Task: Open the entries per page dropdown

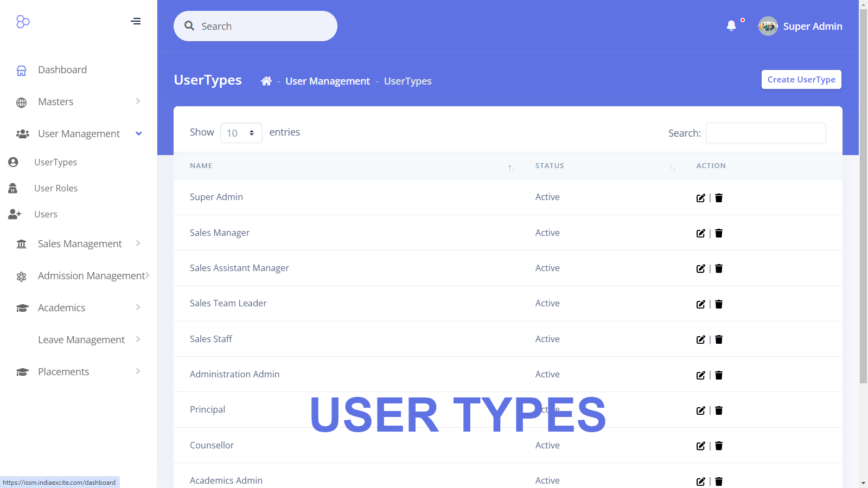Action: coord(241,133)
